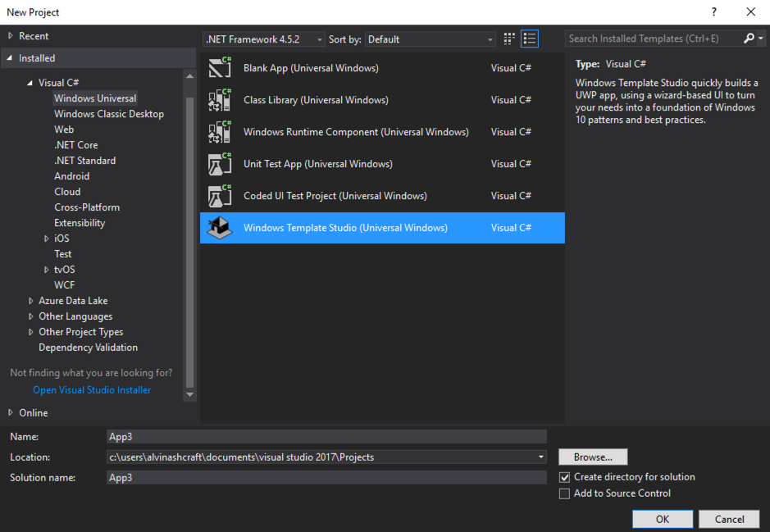The height and width of the screenshot is (532, 770).
Task: Open the Location path dropdown
Action: 540,457
